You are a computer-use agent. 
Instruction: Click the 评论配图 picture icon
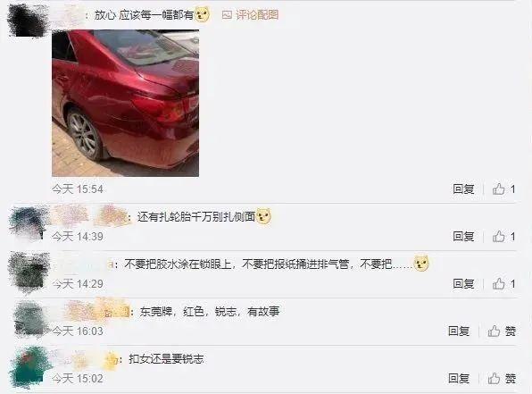pyautogui.click(x=227, y=15)
